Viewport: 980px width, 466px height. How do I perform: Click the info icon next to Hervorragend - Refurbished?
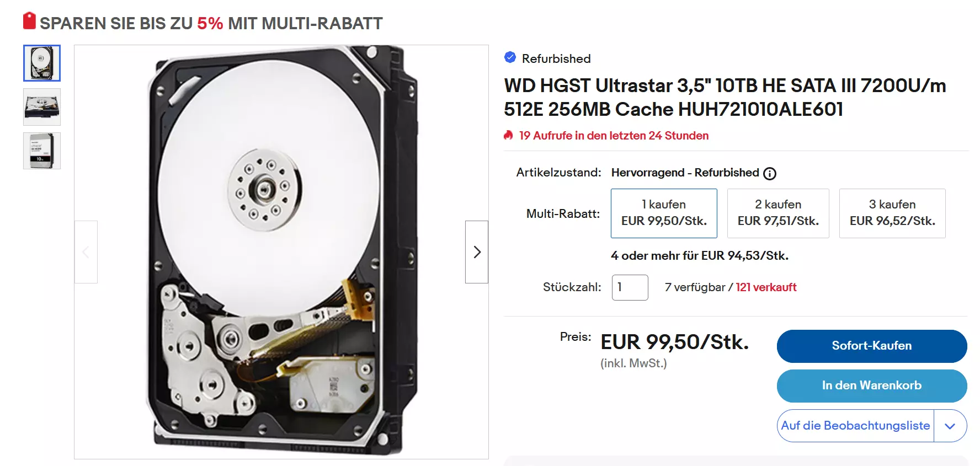[770, 173]
